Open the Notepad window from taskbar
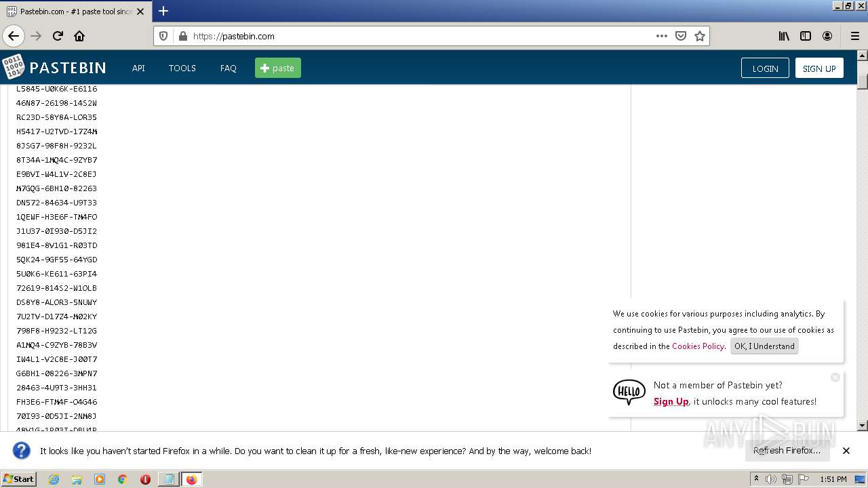This screenshot has height=488, width=868. (x=168, y=479)
